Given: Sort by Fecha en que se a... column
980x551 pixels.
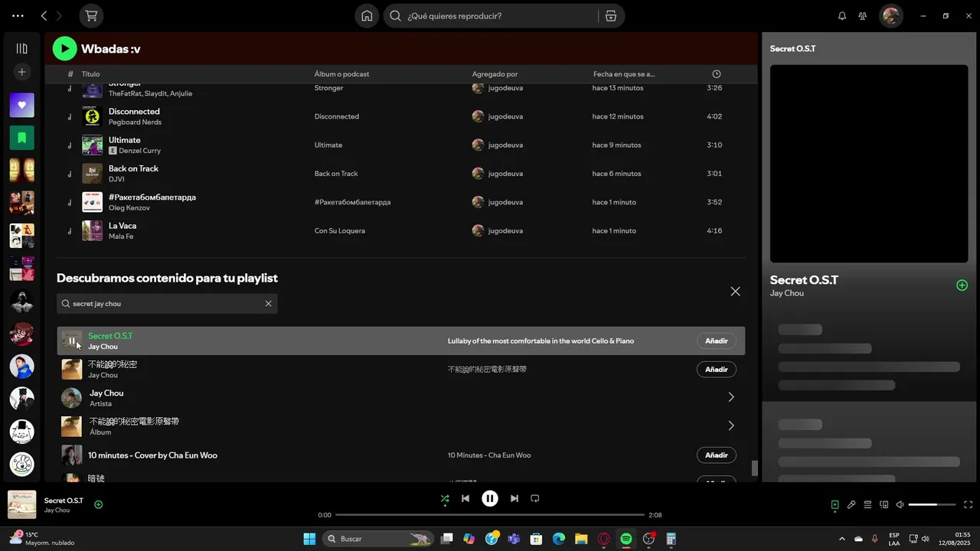Looking at the screenshot, I should (x=624, y=74).
